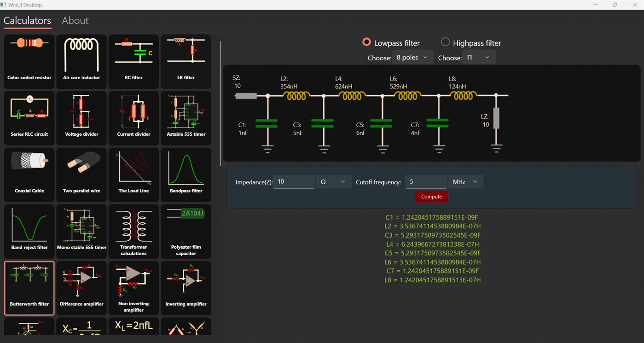Open the Series RLC circuit calculator
The image size is (644, 343).
point(29,118)
